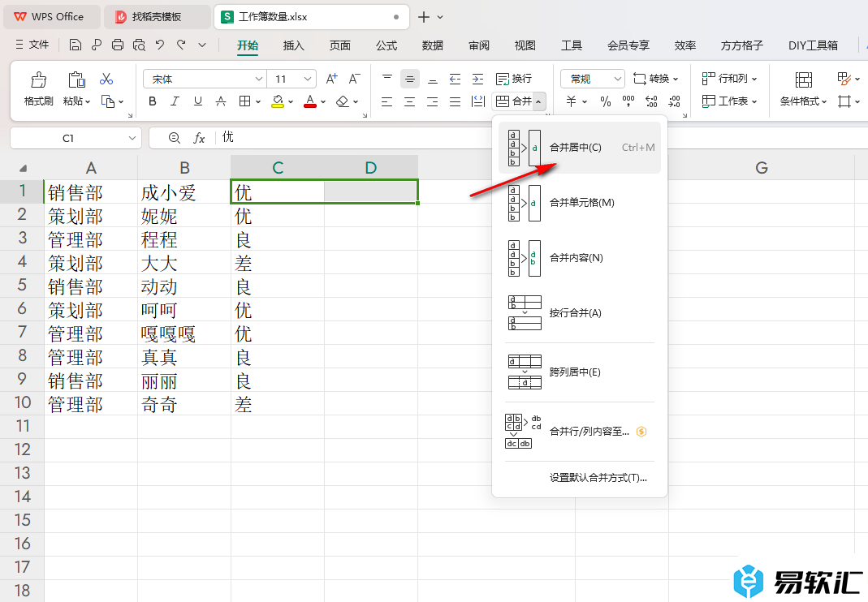Toggle Bold formatting
Image resolution: width=868 pixels, height=602 pixels.
pyautogui.click(x=153, y=101)
